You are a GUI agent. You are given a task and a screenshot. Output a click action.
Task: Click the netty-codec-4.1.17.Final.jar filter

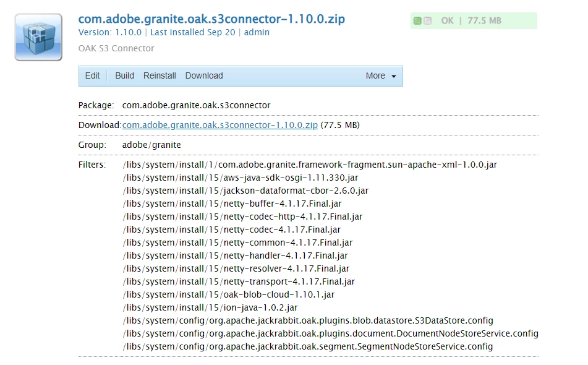pos(232,230)
